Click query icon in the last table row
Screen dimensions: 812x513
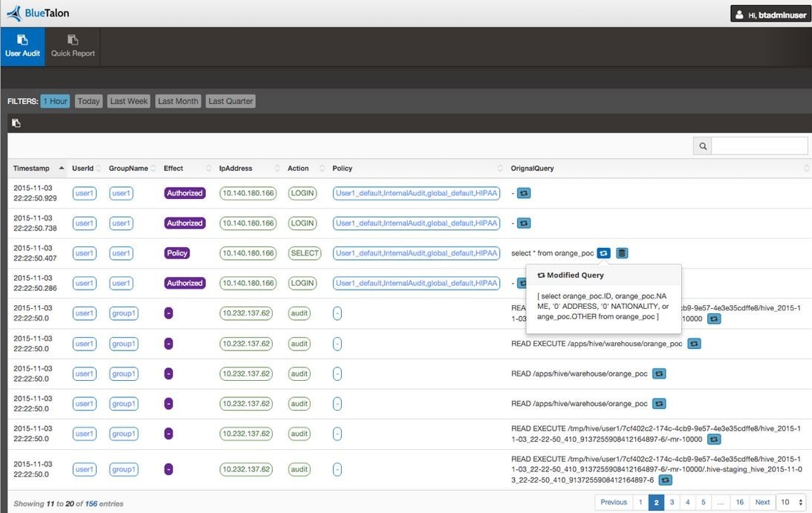coord(666,480)
